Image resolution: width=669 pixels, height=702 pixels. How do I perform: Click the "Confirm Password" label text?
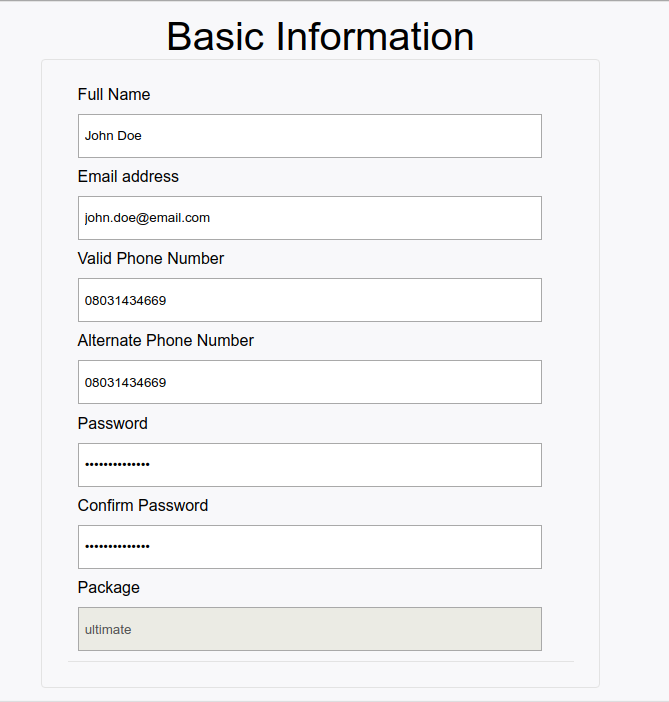tap(143, 506)
